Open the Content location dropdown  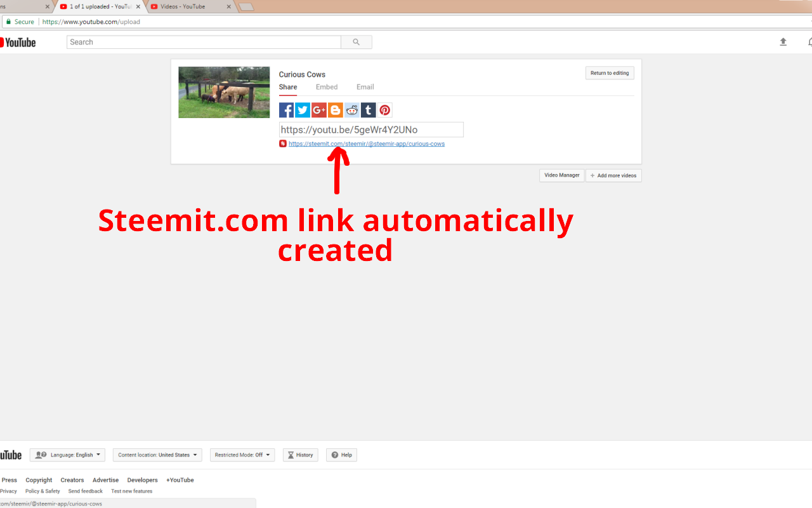click(157, 455)
